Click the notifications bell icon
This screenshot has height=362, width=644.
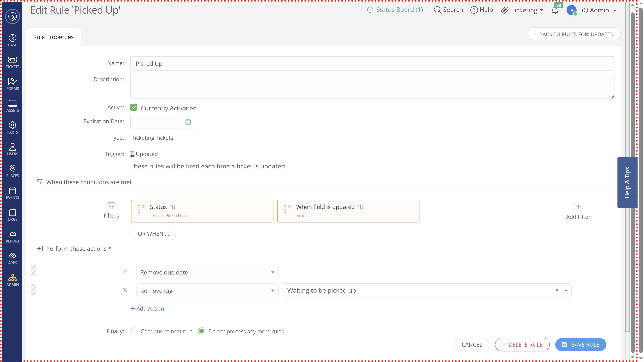[554, 11]
